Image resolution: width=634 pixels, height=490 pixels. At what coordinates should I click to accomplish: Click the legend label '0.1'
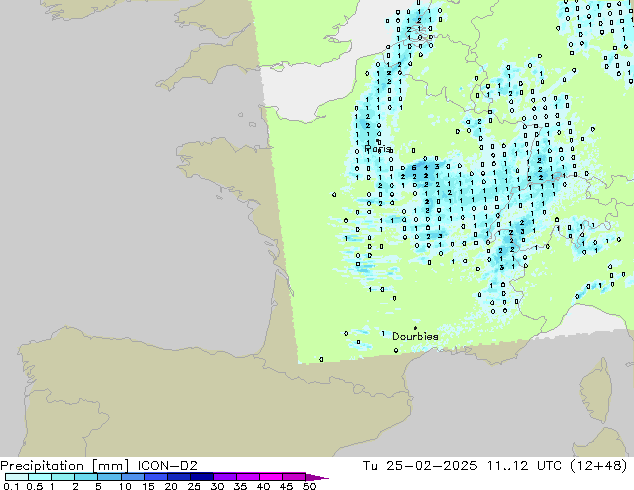[11, 486]
